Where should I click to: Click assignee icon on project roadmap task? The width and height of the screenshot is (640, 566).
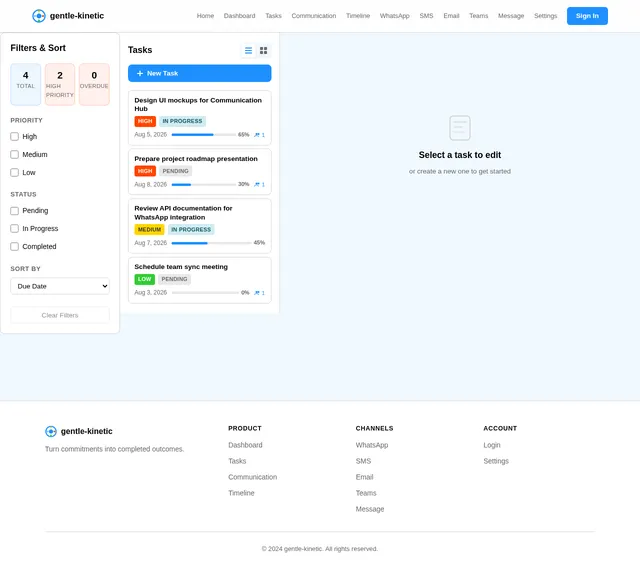259,184
